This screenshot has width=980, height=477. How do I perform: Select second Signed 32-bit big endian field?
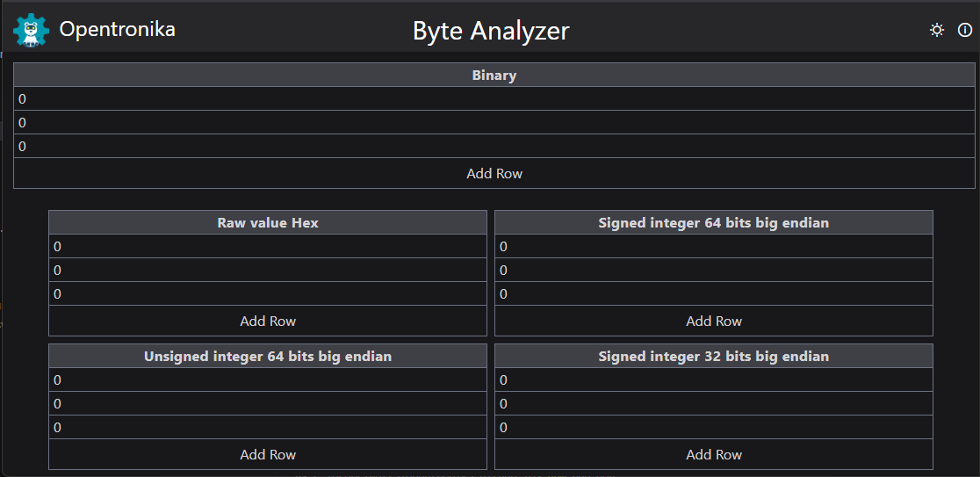pyautogui.click(x=714, y=403)
